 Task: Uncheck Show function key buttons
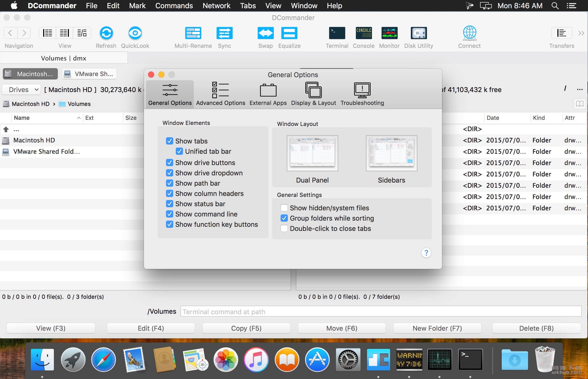tap(169, 224)
